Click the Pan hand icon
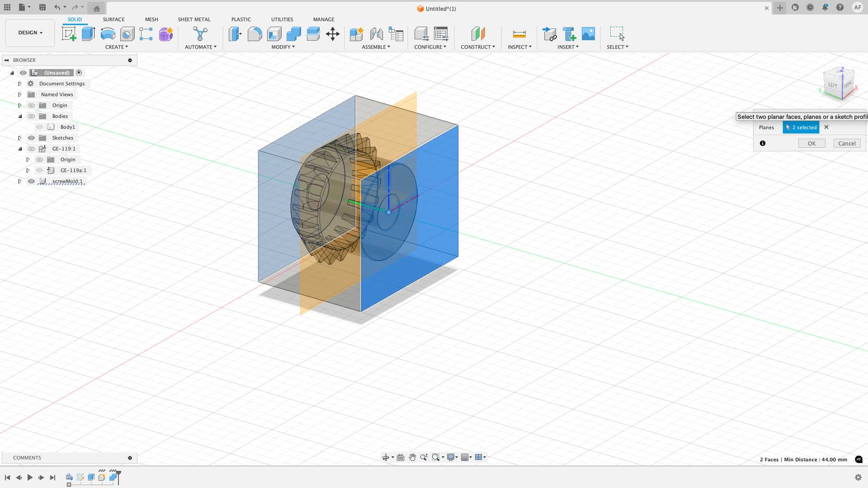Screen dimensions: 868x488 coord(412,457)
